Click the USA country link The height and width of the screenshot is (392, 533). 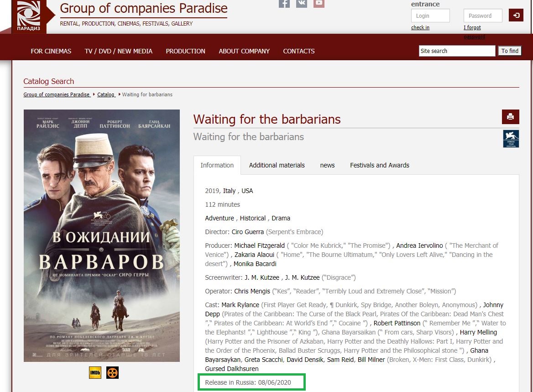(247, 191)
